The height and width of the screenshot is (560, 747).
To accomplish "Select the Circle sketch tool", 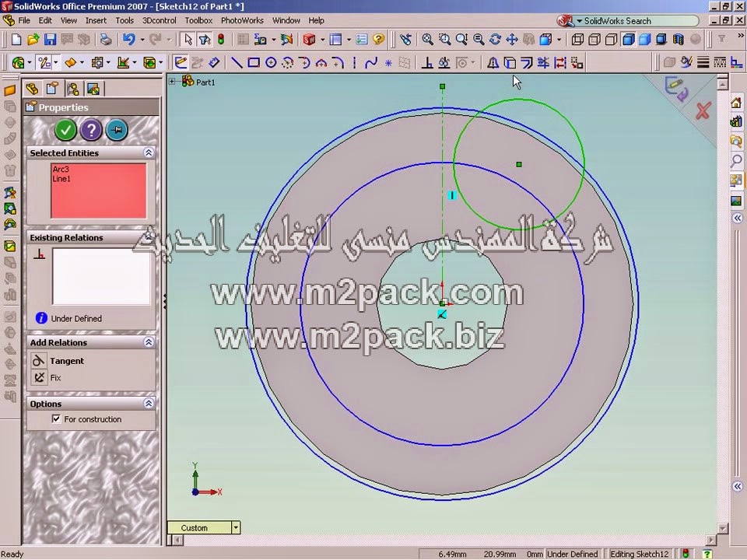I will click(x=271, y=62).
